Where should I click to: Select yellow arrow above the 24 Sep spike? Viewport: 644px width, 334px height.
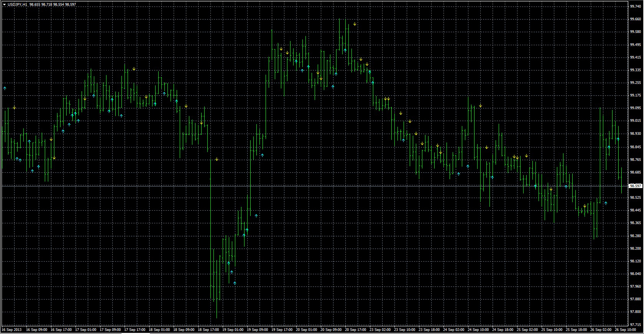click(480, 106)
